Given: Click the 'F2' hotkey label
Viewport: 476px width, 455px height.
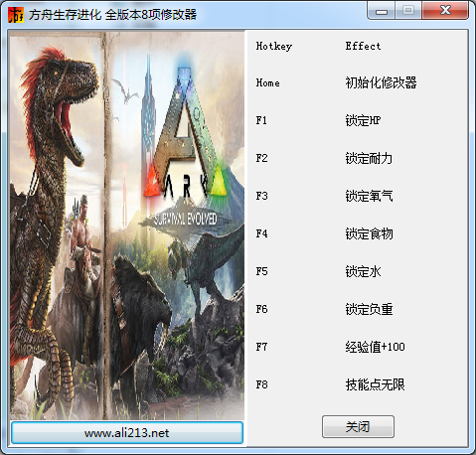Looking at the screenshot, I should coord(261,158).
